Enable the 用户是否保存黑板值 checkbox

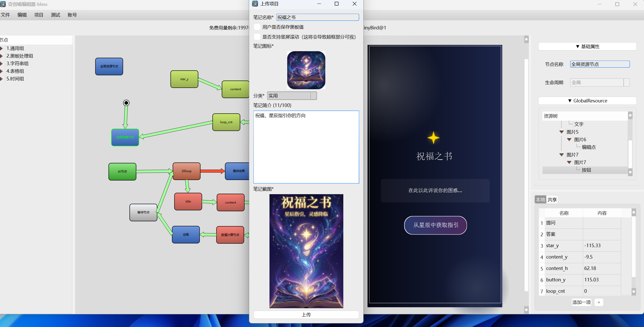tap(257, 27)
